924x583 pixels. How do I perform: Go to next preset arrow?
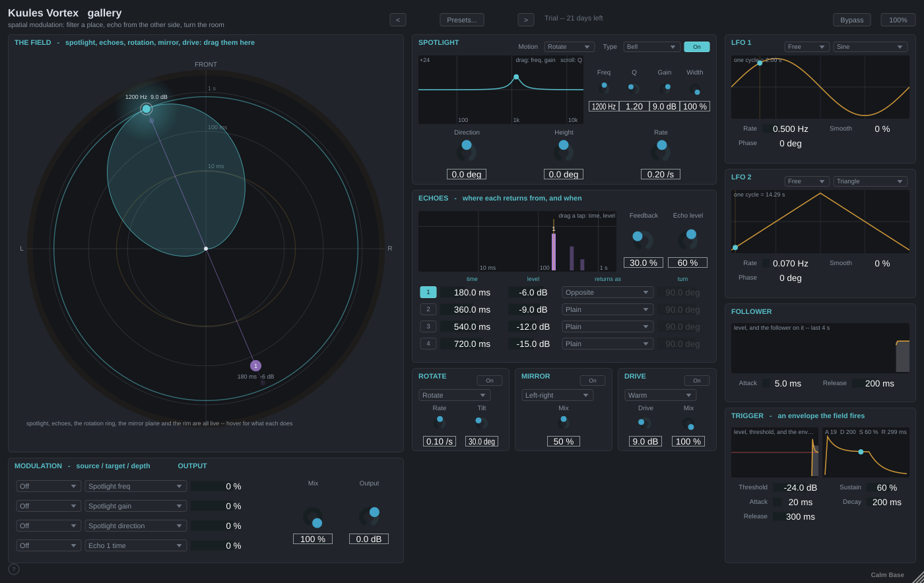point(526,20)
